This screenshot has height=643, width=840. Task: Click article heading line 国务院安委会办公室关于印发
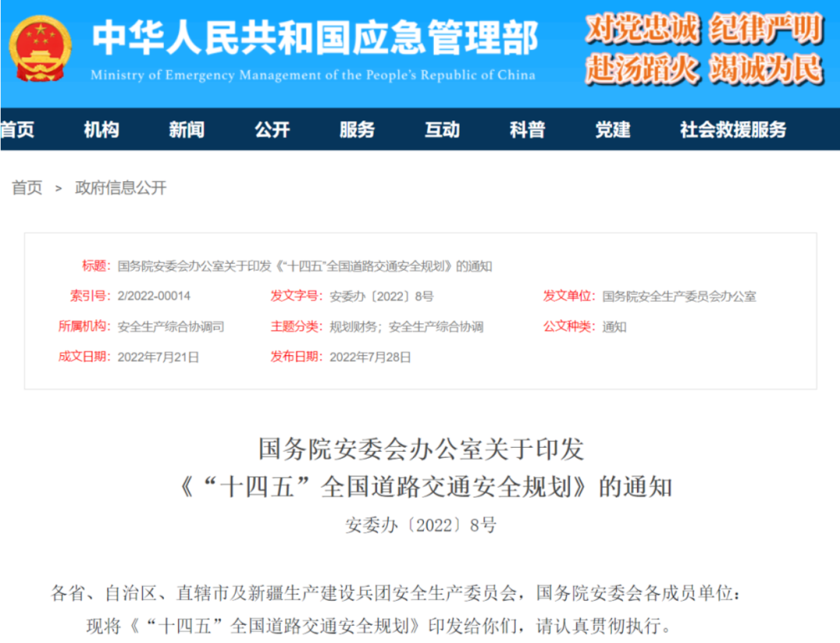421,449
